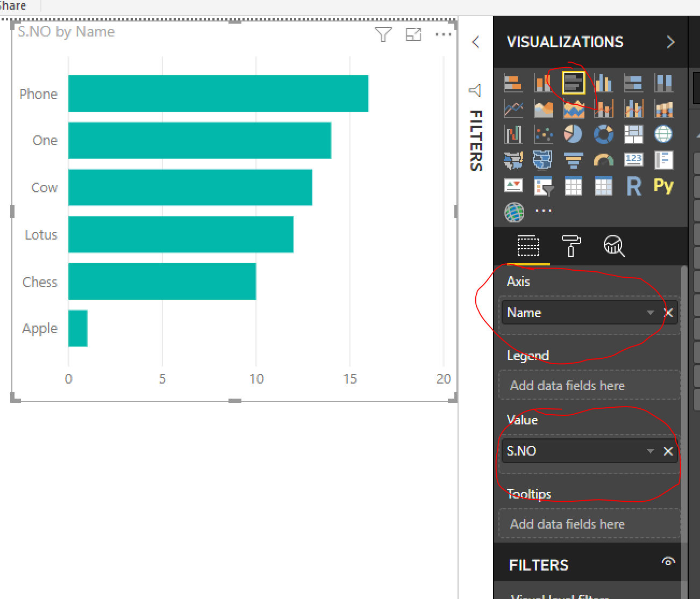This screenshot has width=700, height=599.
Task: Select the card (123) visualization
Action: tap(634, 160)
